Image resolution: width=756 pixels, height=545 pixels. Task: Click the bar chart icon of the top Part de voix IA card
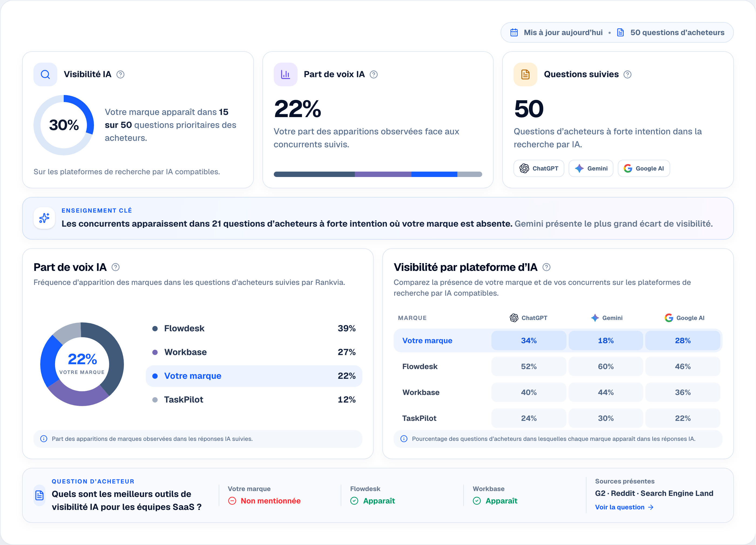point(285,74)
